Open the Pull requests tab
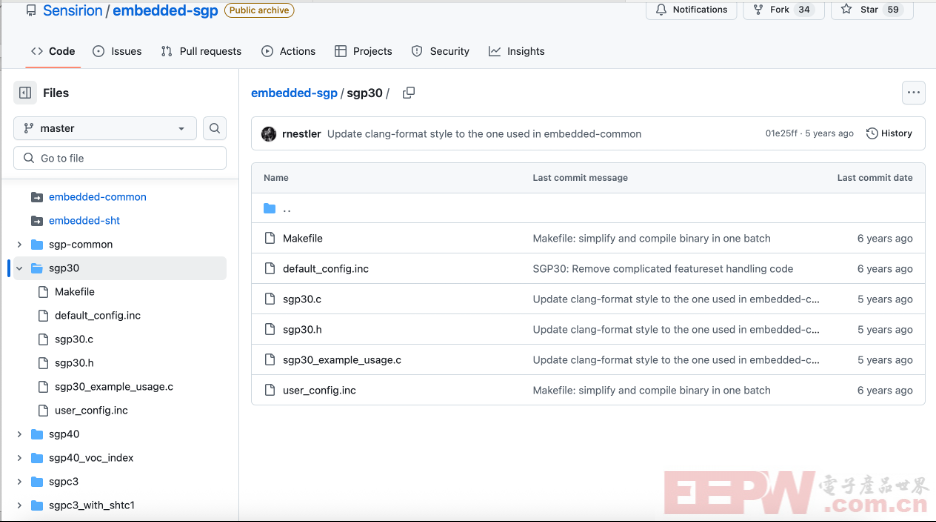The width and height of the screenshot is (936, 522). (x=201, y=51)
